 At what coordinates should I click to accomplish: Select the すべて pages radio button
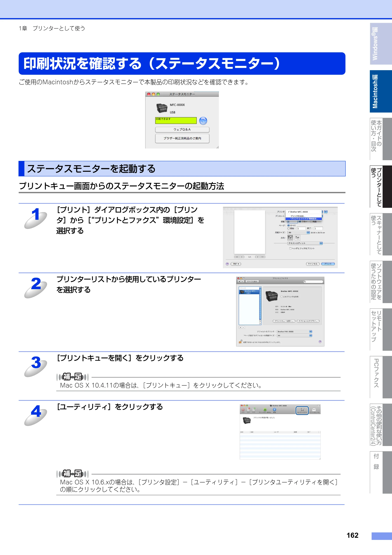(289, 225)
